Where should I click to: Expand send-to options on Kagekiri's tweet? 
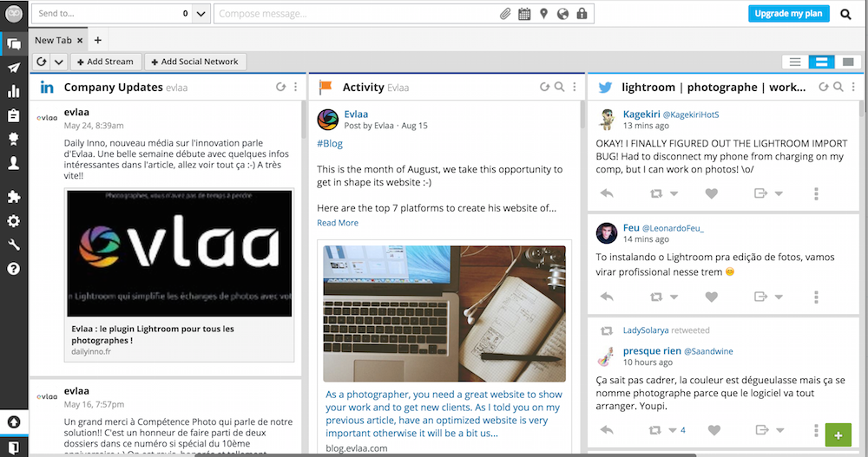click(779, 193)
